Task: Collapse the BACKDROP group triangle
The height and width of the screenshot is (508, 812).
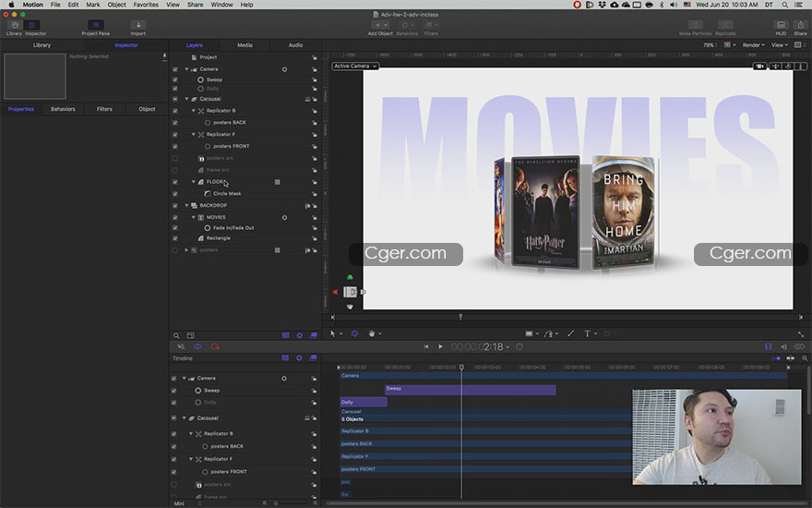Action: [187, 206]
